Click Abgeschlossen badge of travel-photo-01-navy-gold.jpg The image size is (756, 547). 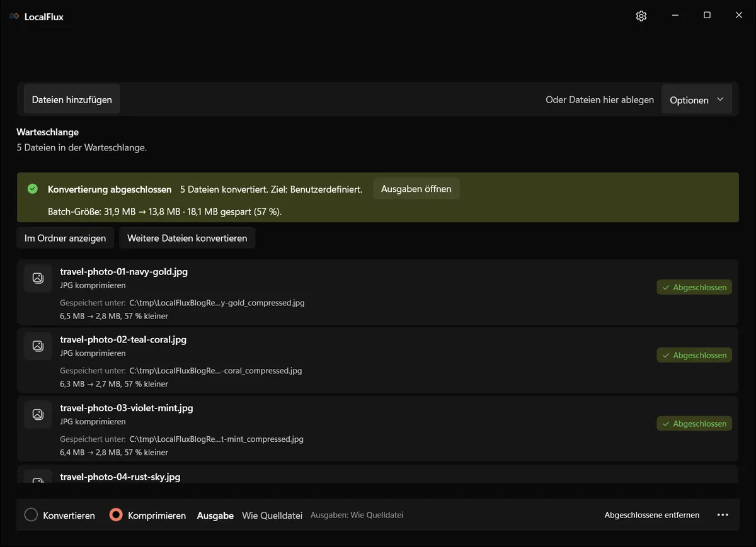[x=694, y=287]
